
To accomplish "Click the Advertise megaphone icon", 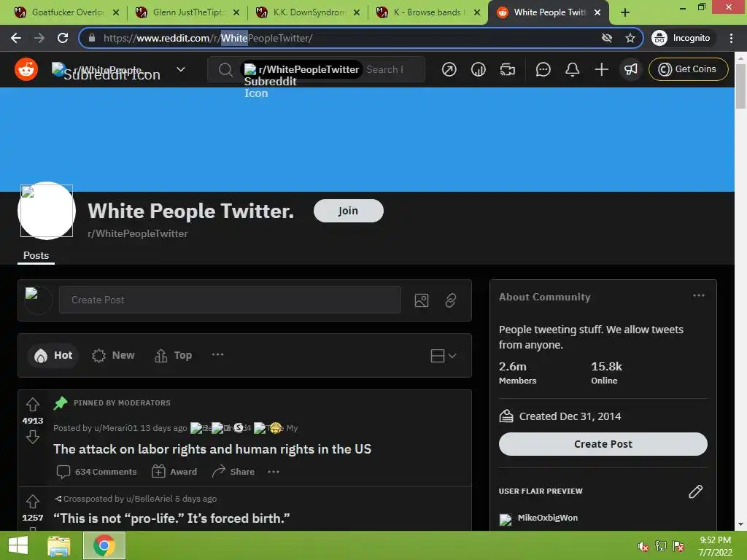I will pyautogui.click(x=631, y=69).
